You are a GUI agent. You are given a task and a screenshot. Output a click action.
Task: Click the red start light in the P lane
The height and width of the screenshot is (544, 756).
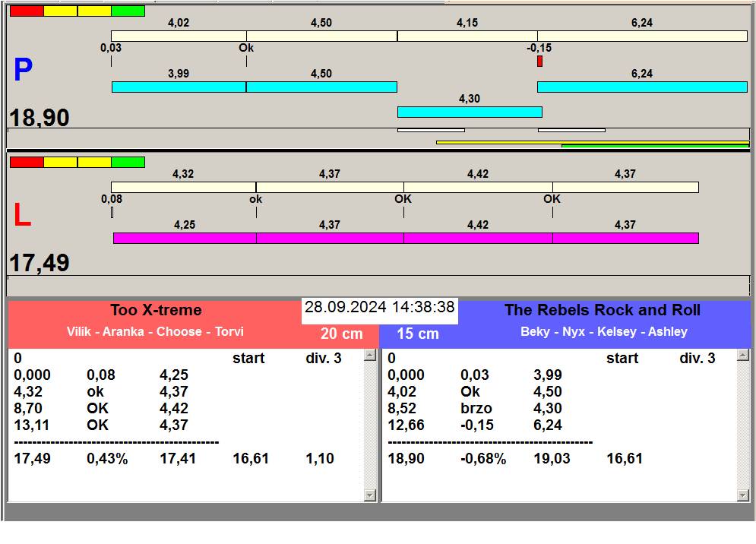coord(27,11)
